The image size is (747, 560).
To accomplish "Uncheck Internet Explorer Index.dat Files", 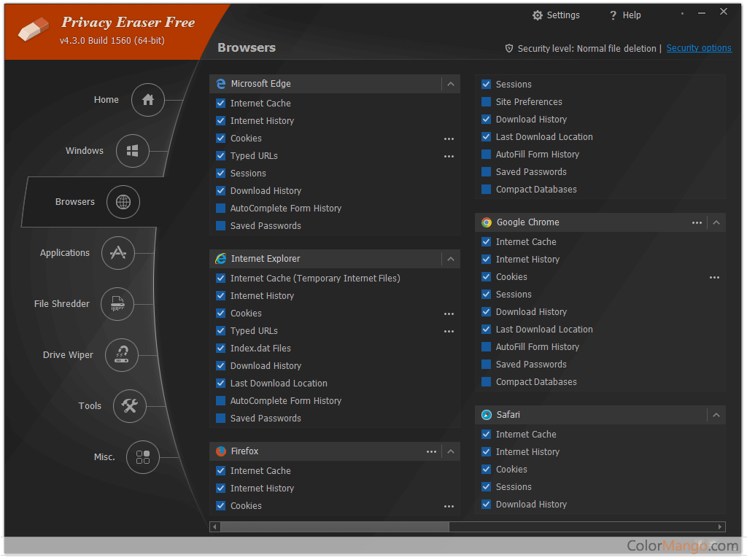I will pyautogui.click(x=220, y=348).
